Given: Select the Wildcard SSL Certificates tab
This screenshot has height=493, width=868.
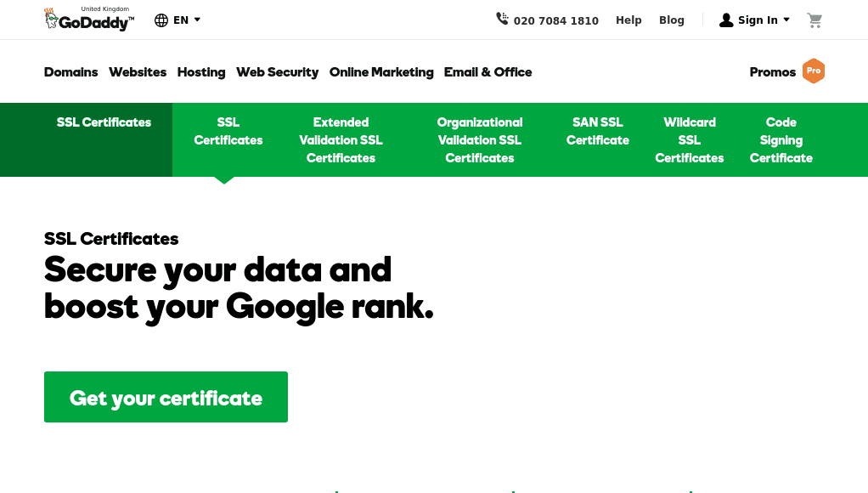Looking at the screenshot, I should pyautogui.click(x=690, y=140).
